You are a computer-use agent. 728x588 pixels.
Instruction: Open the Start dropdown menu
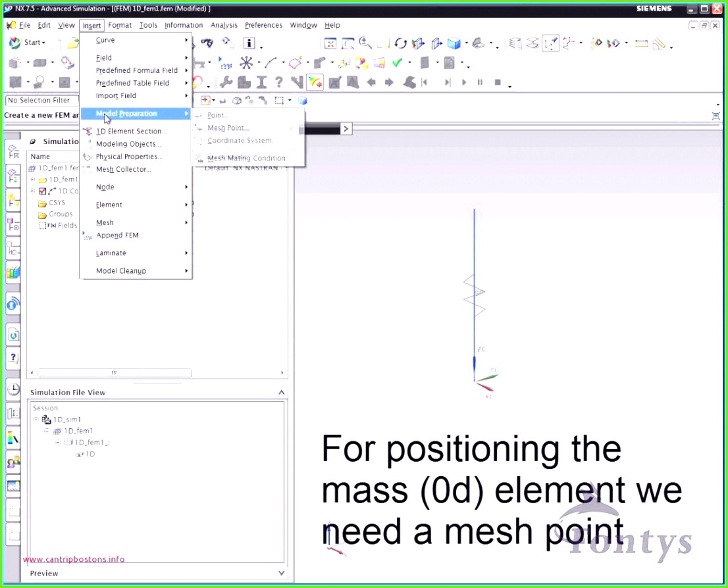(28, 42)
